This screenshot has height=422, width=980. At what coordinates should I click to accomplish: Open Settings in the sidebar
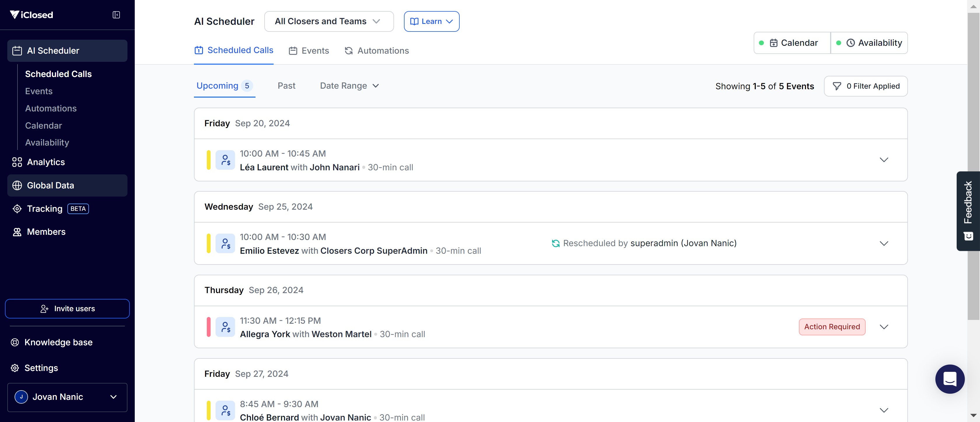(41, 368)
